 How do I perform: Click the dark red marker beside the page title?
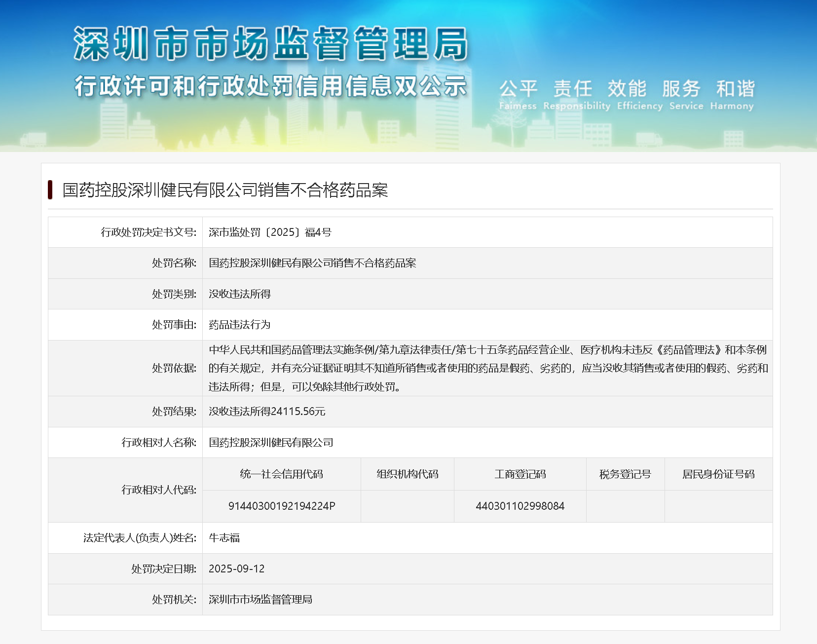click(50, 190)
